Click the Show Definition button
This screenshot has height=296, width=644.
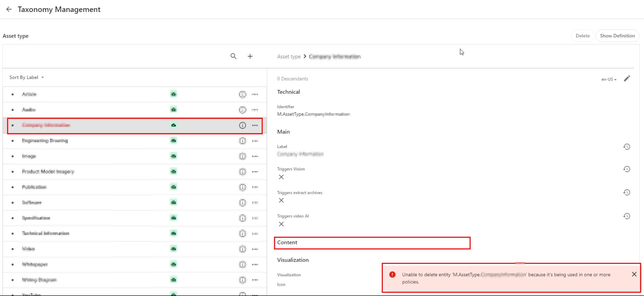[617, 36]
